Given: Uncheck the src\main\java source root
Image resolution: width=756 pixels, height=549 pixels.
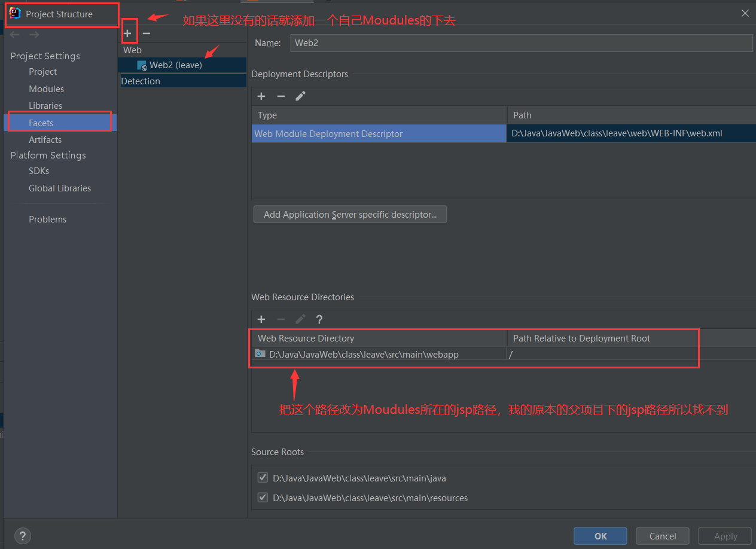Looking at the screenshot, I should [263, 477].
